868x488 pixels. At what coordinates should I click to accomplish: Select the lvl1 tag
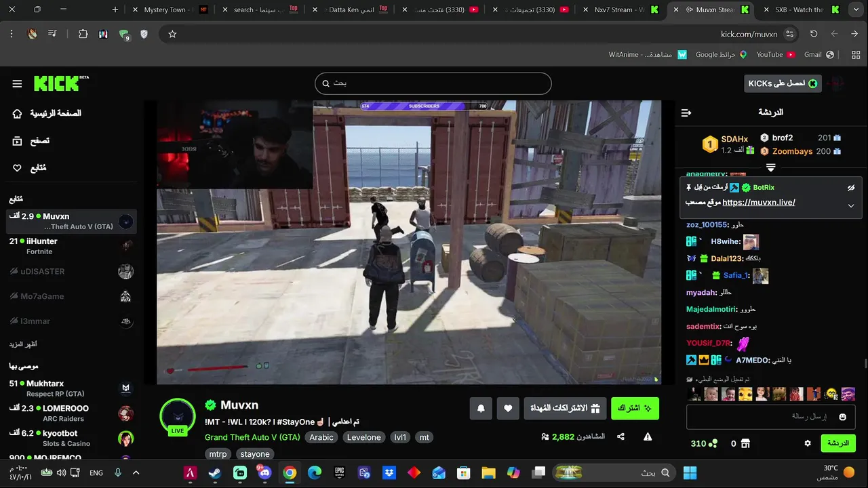pyautogui.click(x=400, y=437)
